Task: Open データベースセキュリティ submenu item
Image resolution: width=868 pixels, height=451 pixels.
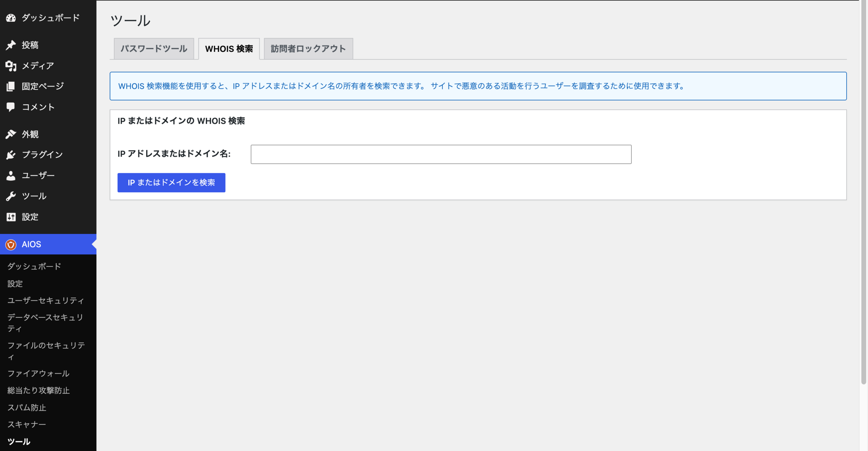Action: (45, 323)
